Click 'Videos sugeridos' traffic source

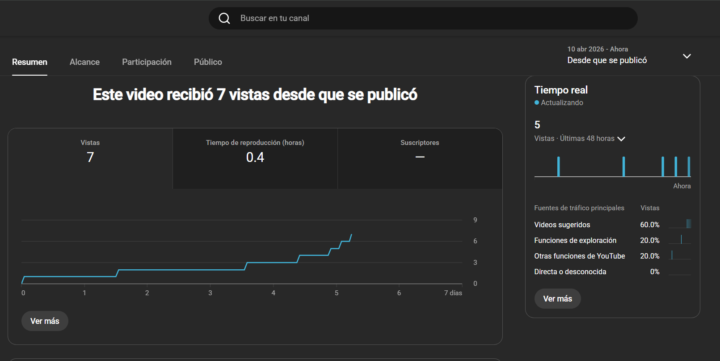562,225
